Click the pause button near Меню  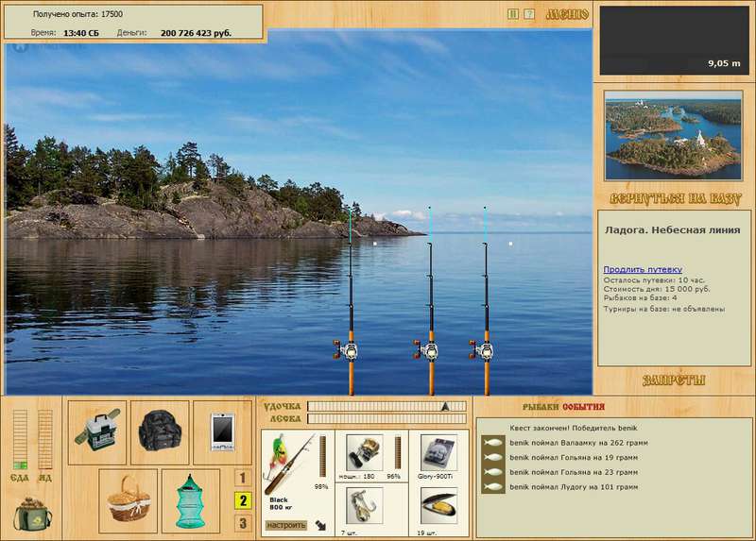(513, 14)
